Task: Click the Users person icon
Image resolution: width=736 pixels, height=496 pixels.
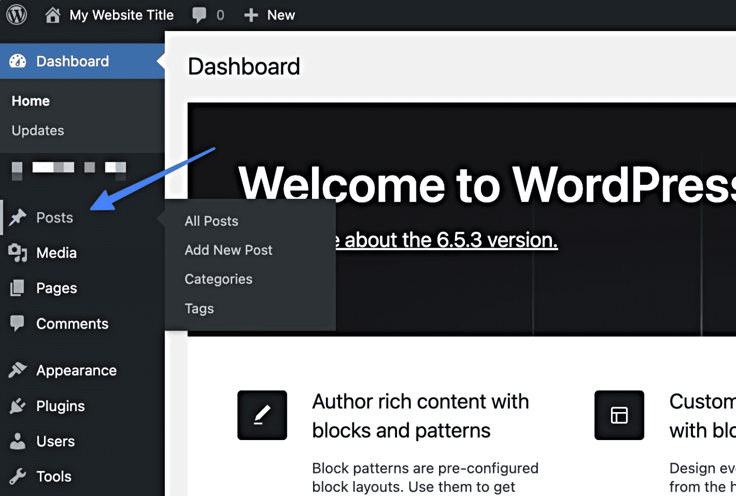Action: click(x=17, y=441)
